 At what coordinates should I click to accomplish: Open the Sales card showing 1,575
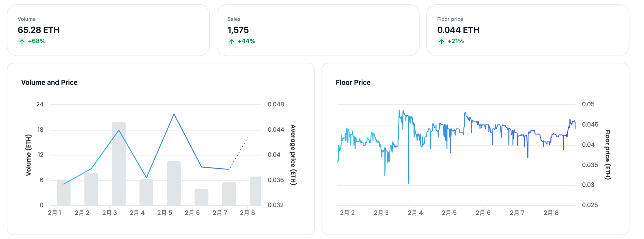pos(318,30)
